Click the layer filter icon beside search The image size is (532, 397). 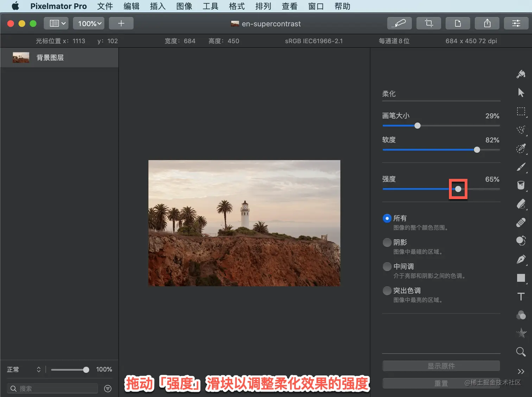tap(108, 389)
